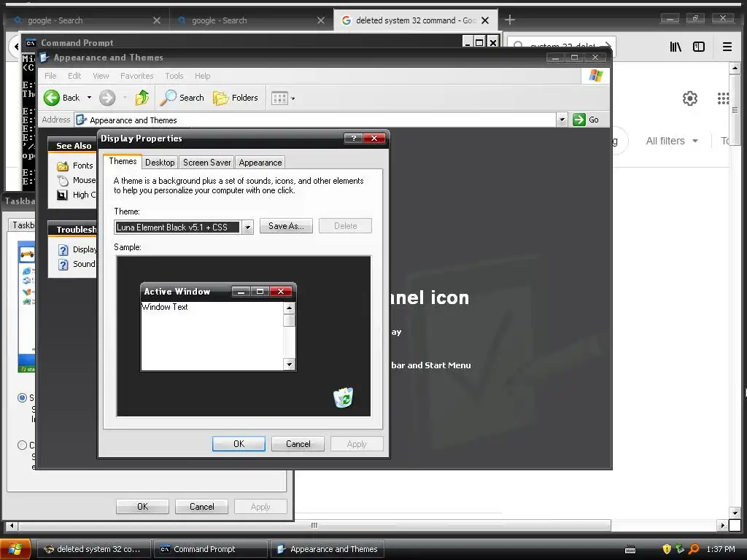Expand the Theme dropdown list
This screenshot has height=560, width=747.
247,227
